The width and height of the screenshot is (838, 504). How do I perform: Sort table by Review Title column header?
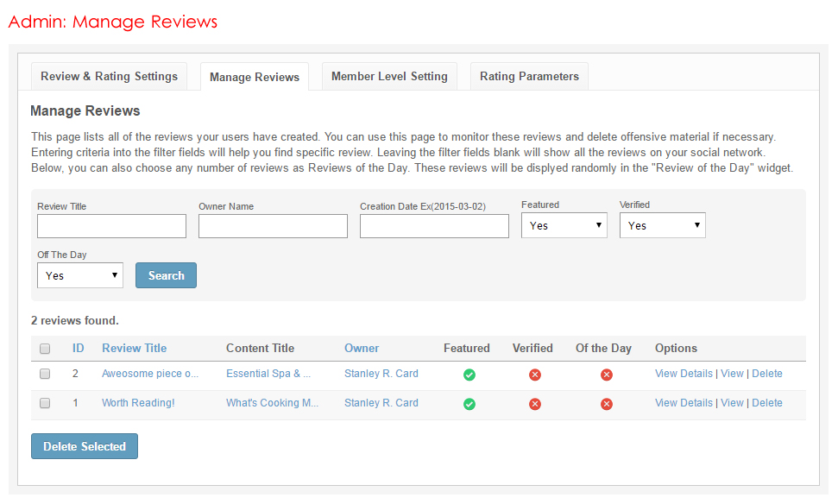(x=134, y=348)
